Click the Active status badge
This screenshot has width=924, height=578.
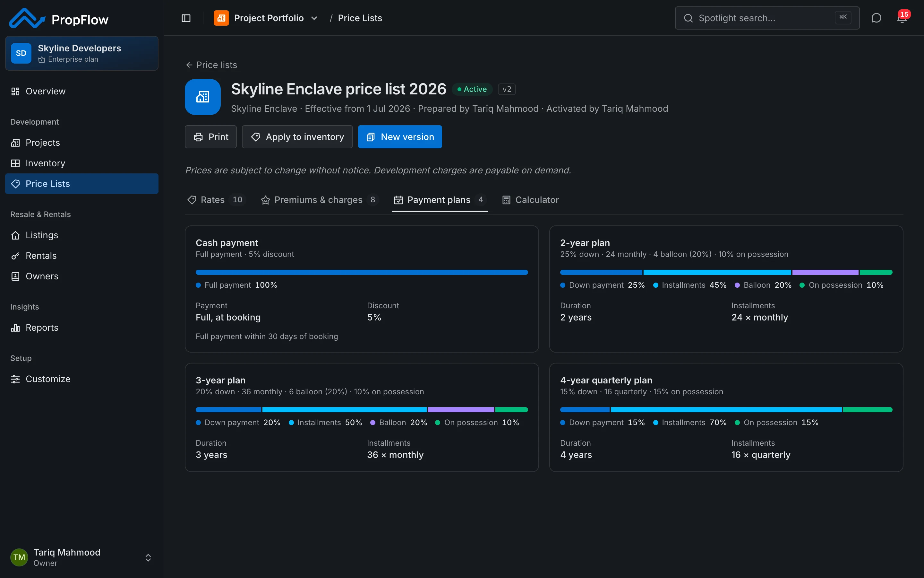point(472,89)
